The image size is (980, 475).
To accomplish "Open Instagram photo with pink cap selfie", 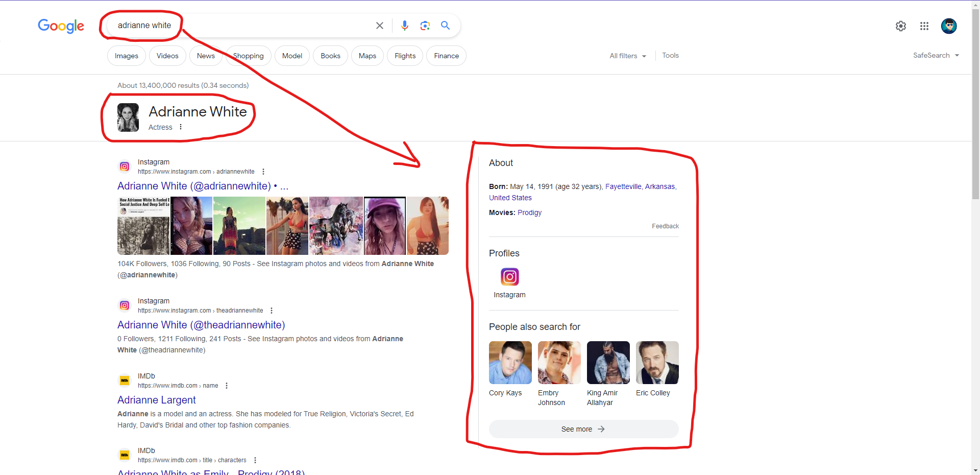I will point(385,226).
